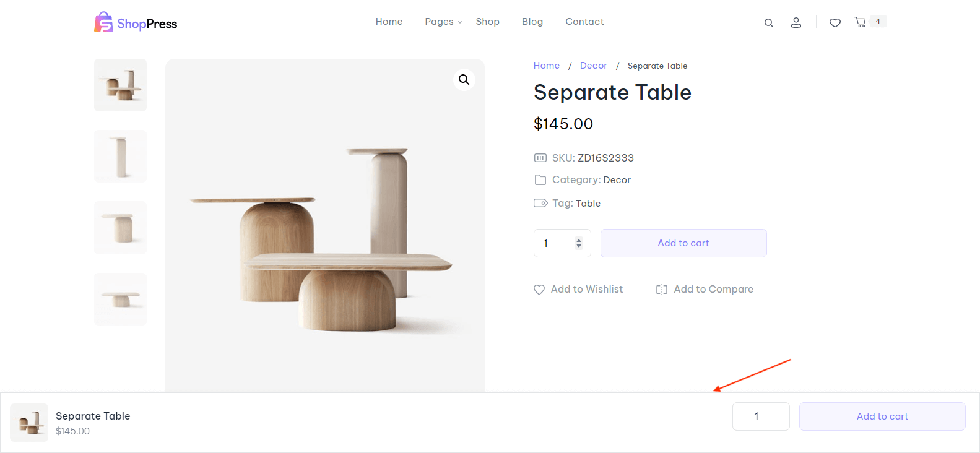Increase quantity with the stepper arrows
The image size is (980, 453).
[x=579, y=240]
